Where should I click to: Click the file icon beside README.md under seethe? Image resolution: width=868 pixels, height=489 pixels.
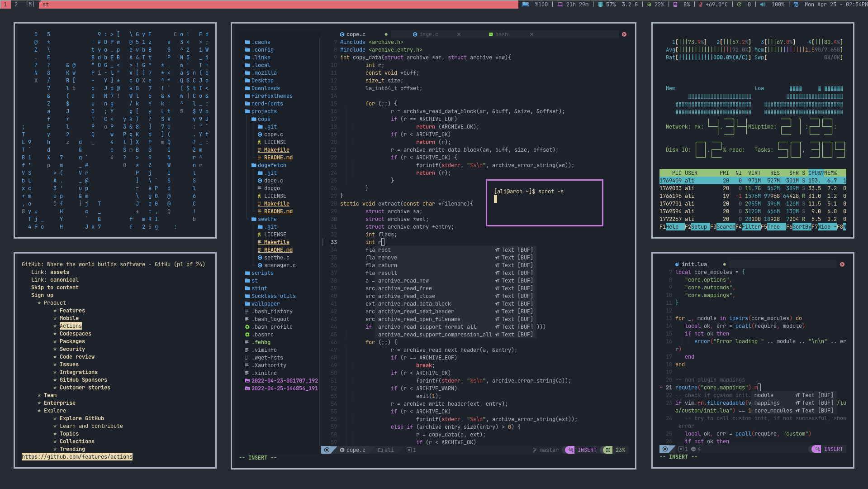[x=260, y=250]
